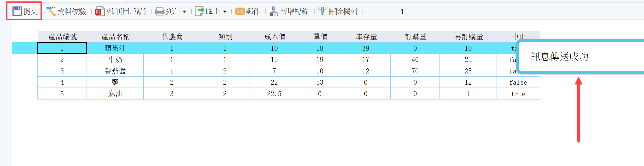The image size is (644, 166).
Task: Click the 產品編號 column header
Action: (x=62, y=37)
